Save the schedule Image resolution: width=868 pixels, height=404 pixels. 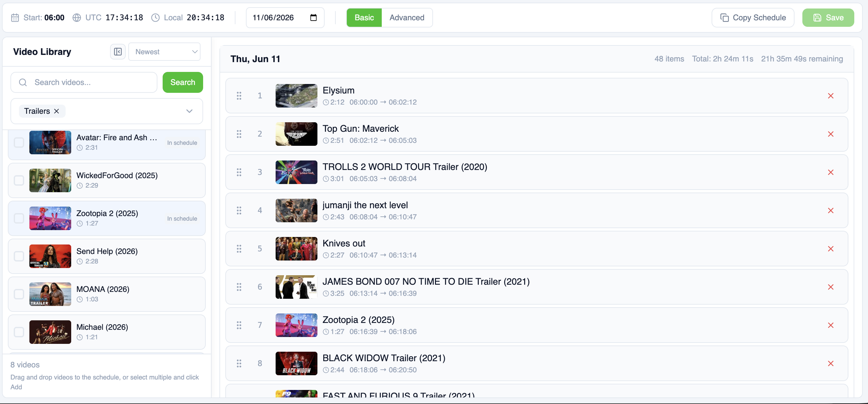[828, 18]
